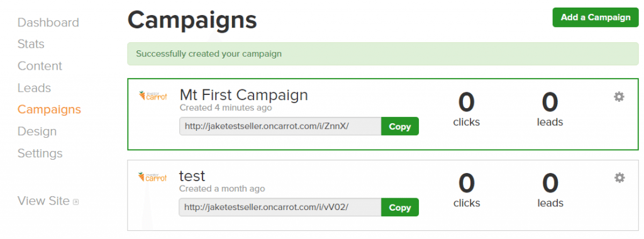The width and height of the screenshot is (644, 239).
Task: Click Carrot logo of Mt First Campaign
Action: coord(152,96)
